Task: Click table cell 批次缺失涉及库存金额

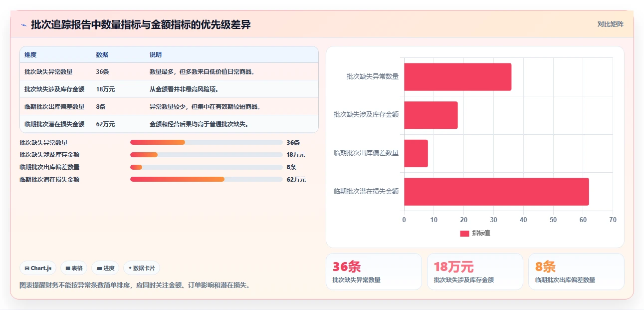Action: (x=54, y=89)
